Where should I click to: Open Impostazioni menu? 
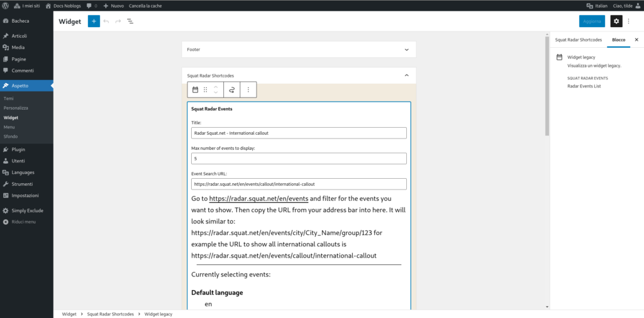click(x=26, y=195)
